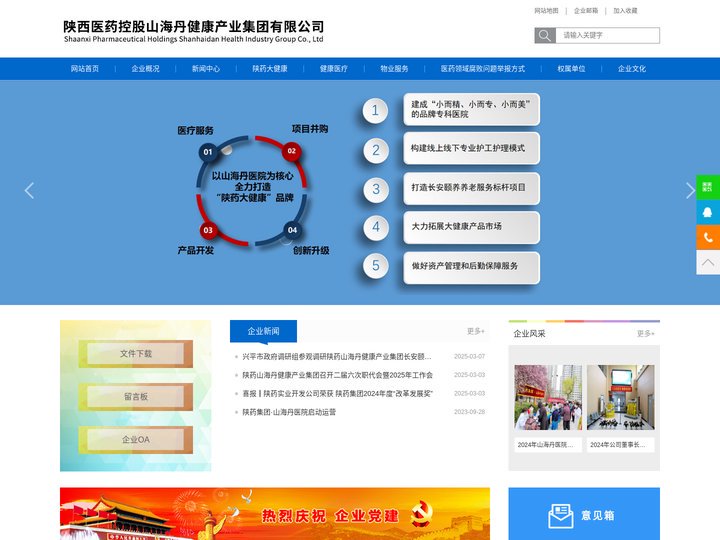Go to 网站首页 in navigation
This screenshot has height=540, width=720.
pos(85,69)
